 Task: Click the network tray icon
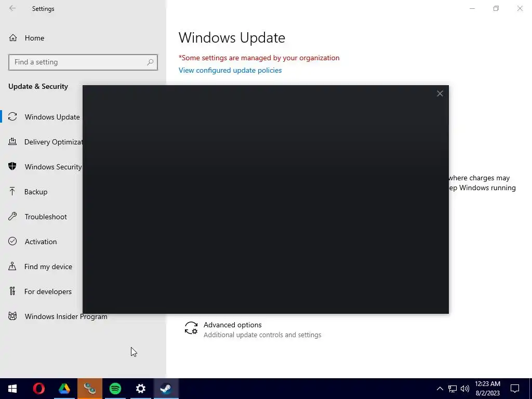click(x=453, y=389)
